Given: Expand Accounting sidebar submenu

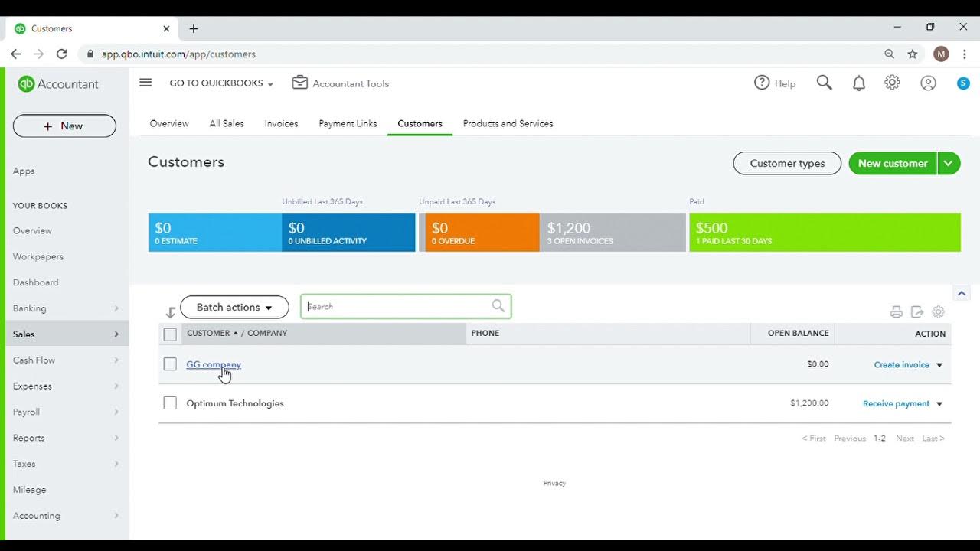Looking at the screenshot, I should coord(116,516).
